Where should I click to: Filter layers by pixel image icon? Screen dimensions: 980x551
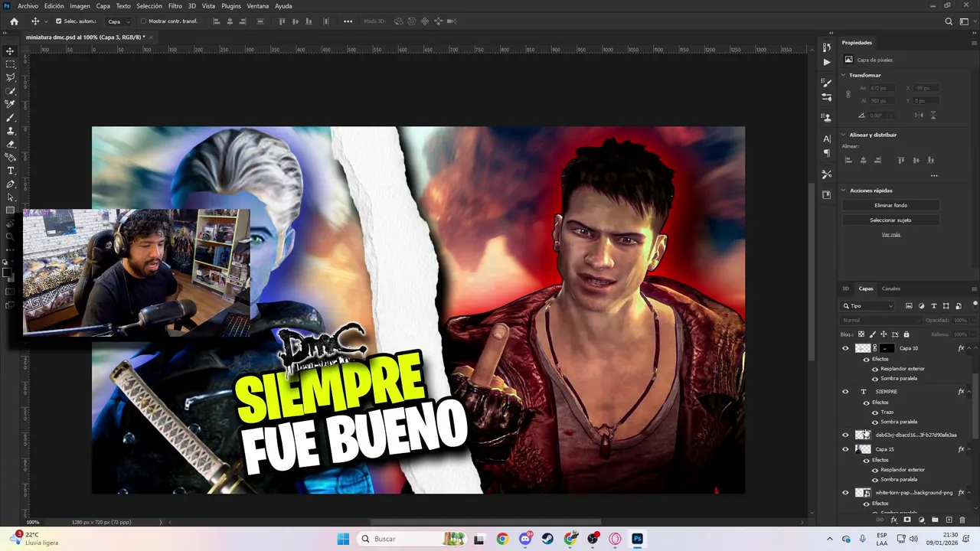(x=909, y=306)
